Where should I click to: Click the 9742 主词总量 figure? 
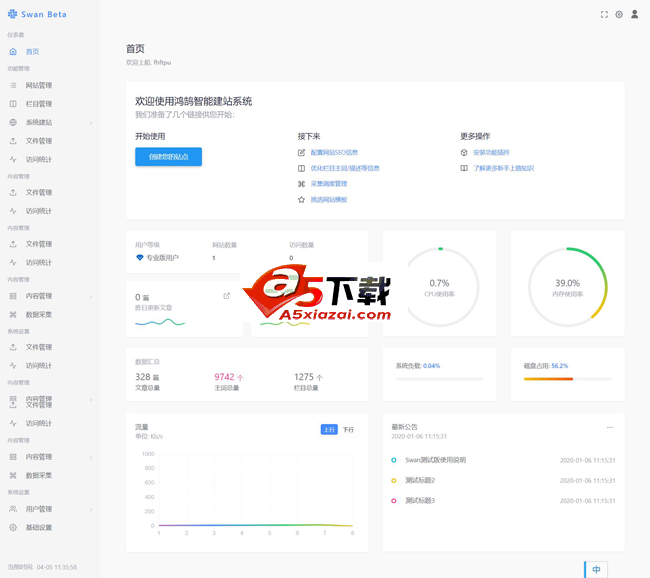pyautogui.click(x=229, y=377)
